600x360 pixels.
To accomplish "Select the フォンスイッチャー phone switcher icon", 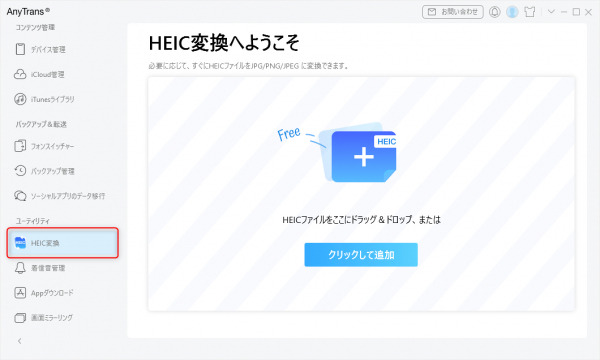I will pyautogui.click(x=20, y=146).
